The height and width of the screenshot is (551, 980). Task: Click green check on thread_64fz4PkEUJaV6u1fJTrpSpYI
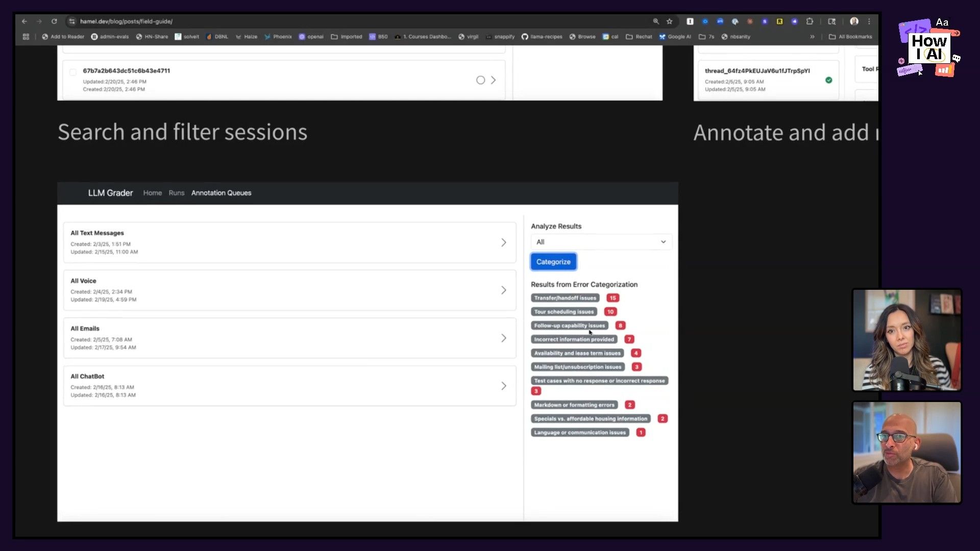click(829, 80)
